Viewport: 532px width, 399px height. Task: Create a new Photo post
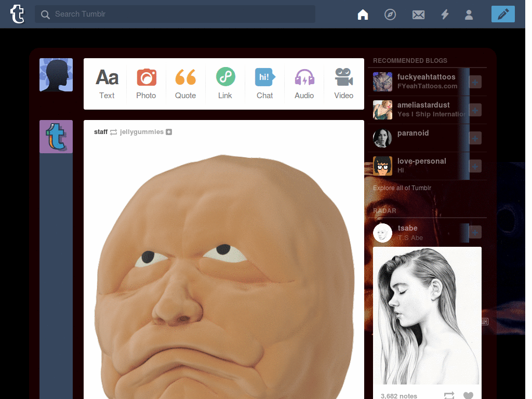146,84
